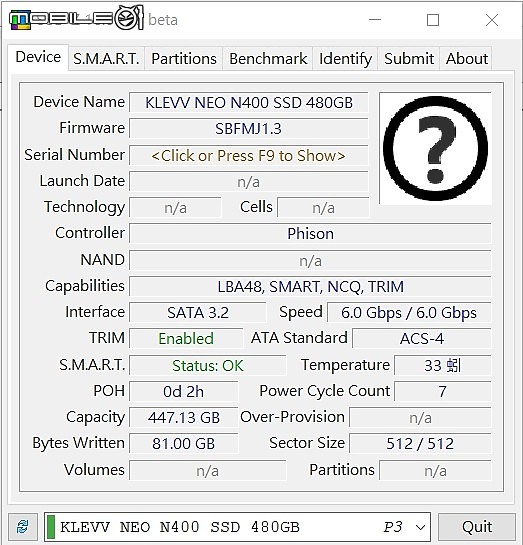This screenshot has width=523, height=545.
Task: Open the About tab
Action: (x=467, y=59)
